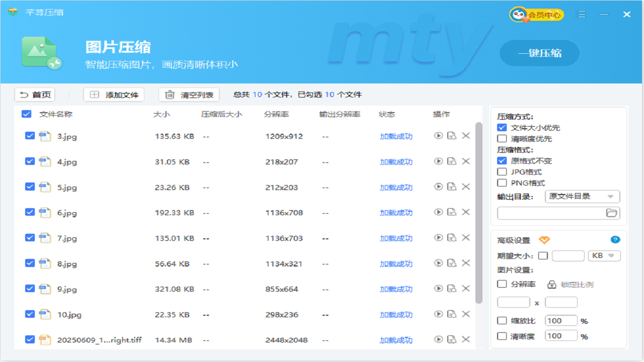
Task: Uncheck the file 6.jpg
Action: click(30, 212)
